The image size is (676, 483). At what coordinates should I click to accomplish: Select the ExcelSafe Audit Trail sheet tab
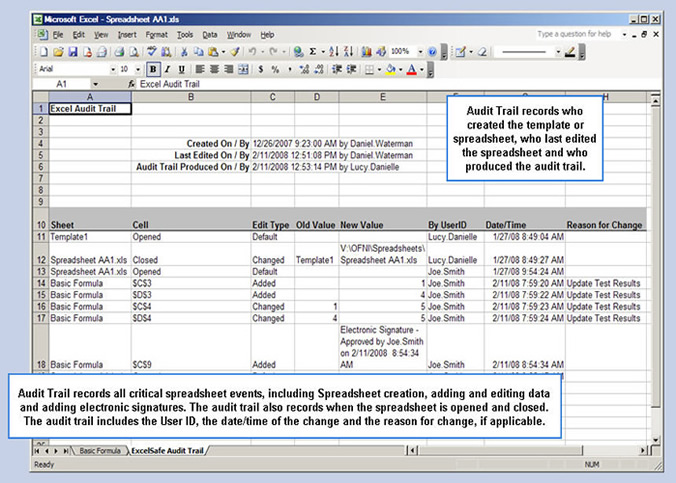[167, 451]
